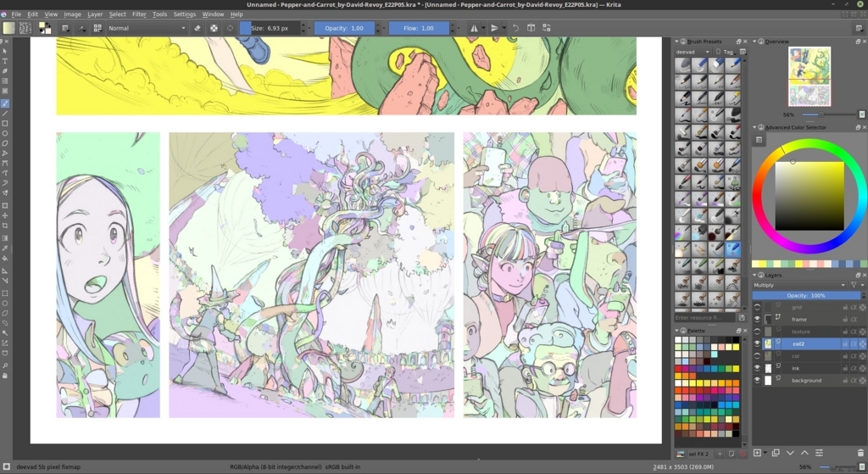Screen dimensions: 868x474
Task: Move layer up with up arrow
Action: tap(804, 453)
